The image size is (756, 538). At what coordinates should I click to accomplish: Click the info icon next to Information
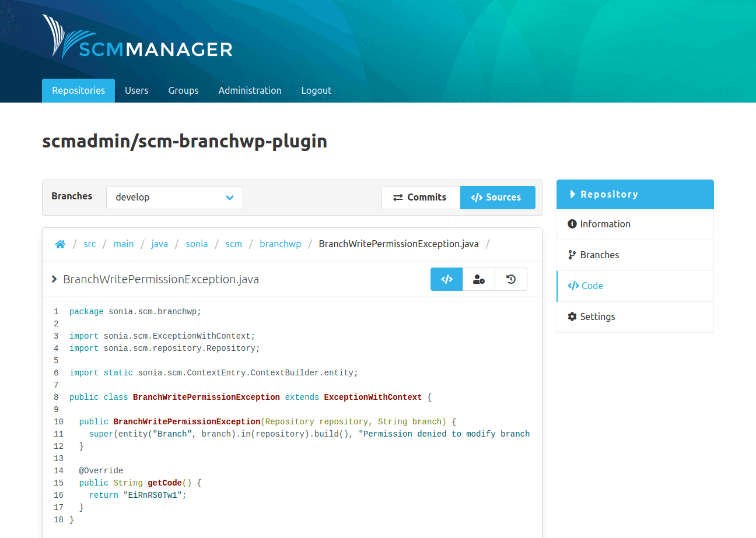point(571,224)
